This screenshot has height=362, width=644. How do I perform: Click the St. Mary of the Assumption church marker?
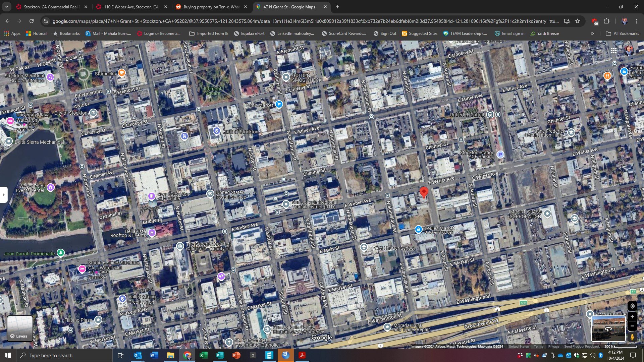tap(229, 342)
